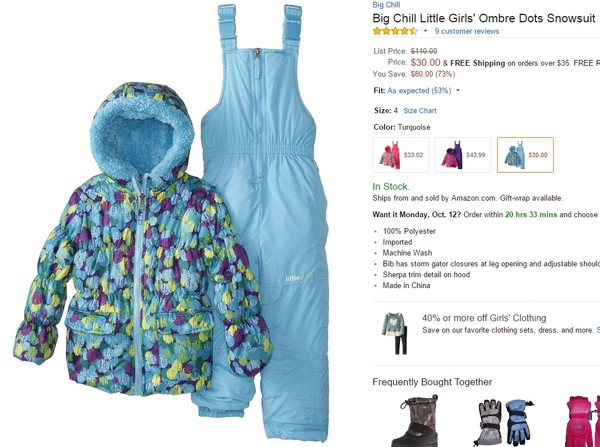Select the turquoise snowsuit swatch $30.00
Screen dimensions: 600x447
coord(525,155)
